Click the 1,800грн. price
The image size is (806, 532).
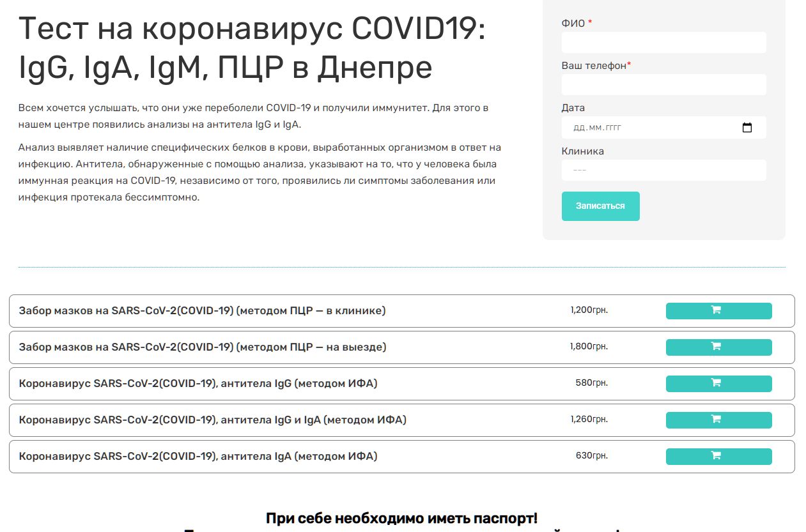[x=589, y=347]
